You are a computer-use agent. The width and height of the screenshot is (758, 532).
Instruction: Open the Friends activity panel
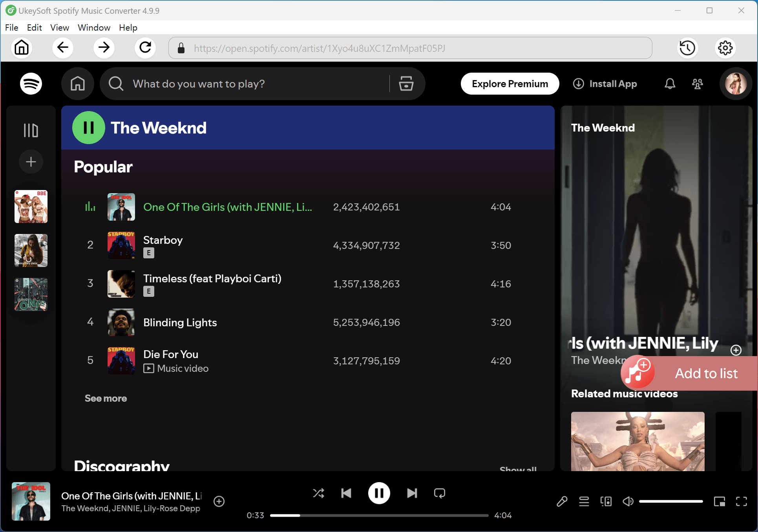click(697, 84)
